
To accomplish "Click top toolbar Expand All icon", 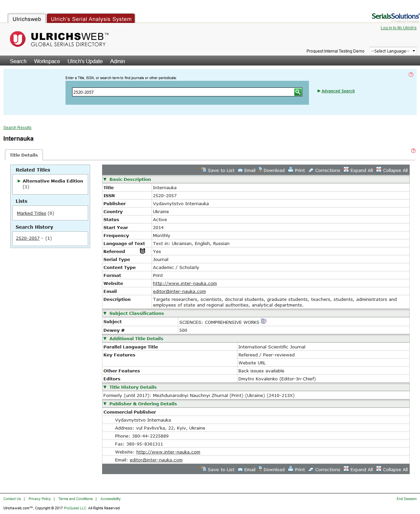I will pyautogui.click(x=346, y=170).
